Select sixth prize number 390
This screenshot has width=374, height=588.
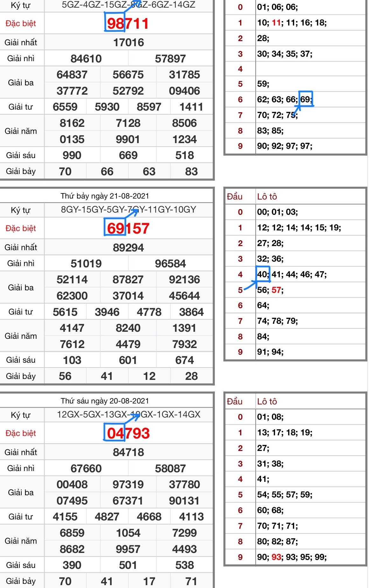click(72, 565)
